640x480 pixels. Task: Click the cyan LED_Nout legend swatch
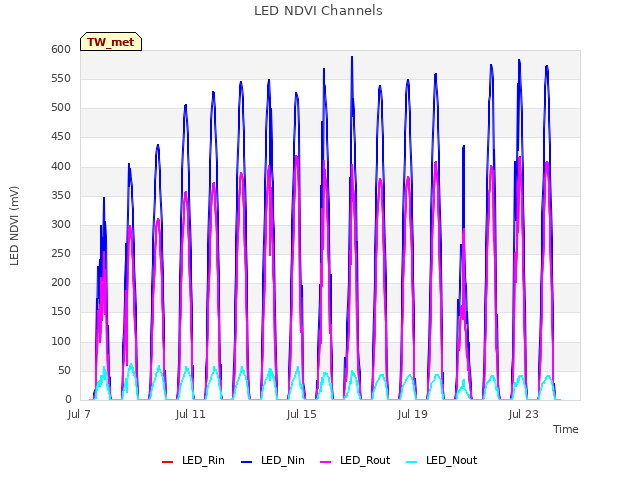pyautogui.click(x=412, y=462)
